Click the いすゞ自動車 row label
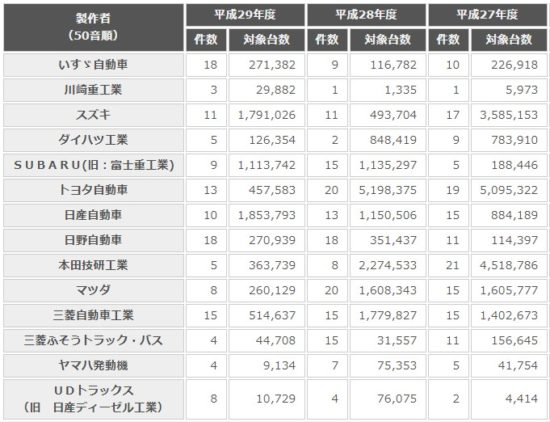 click(x=93, y=65)
